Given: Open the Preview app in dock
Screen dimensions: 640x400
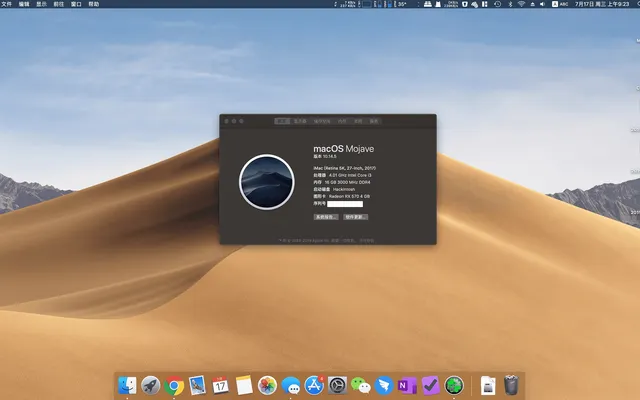Looking at the screenshot, I should pyautogui.click(x=197, y=385).
